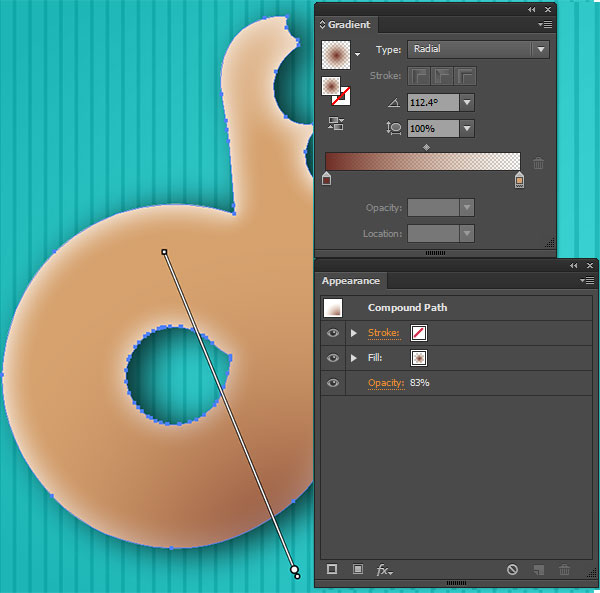Click the orange Opacity link in Appearance
The image size is (600, 593).
click(386, 383)
